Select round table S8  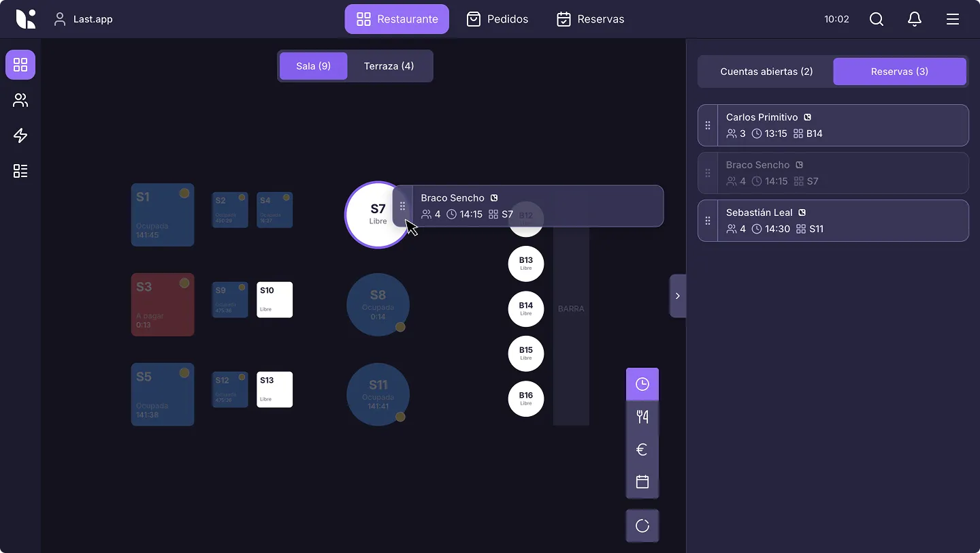pos(378,304)
